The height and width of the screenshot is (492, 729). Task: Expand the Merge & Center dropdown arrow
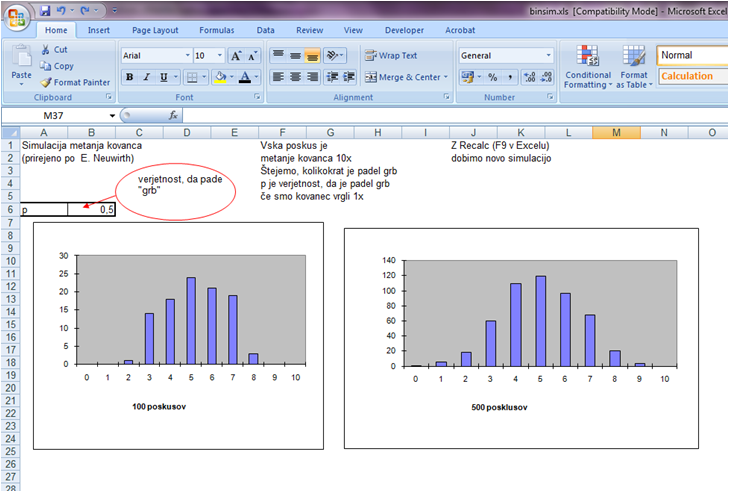(444, 77)
